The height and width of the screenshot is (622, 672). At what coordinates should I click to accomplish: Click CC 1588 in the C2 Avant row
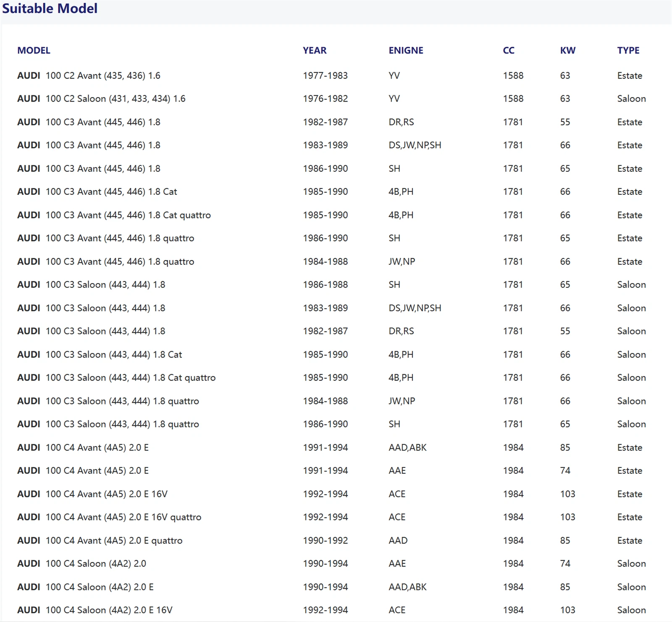pyautogui.click(x=513, y=76)
